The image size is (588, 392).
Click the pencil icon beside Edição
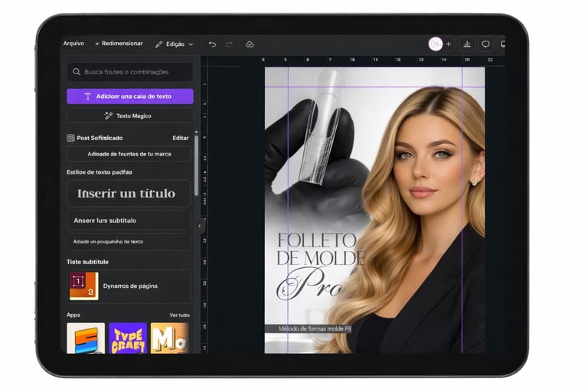click(159, 44)
